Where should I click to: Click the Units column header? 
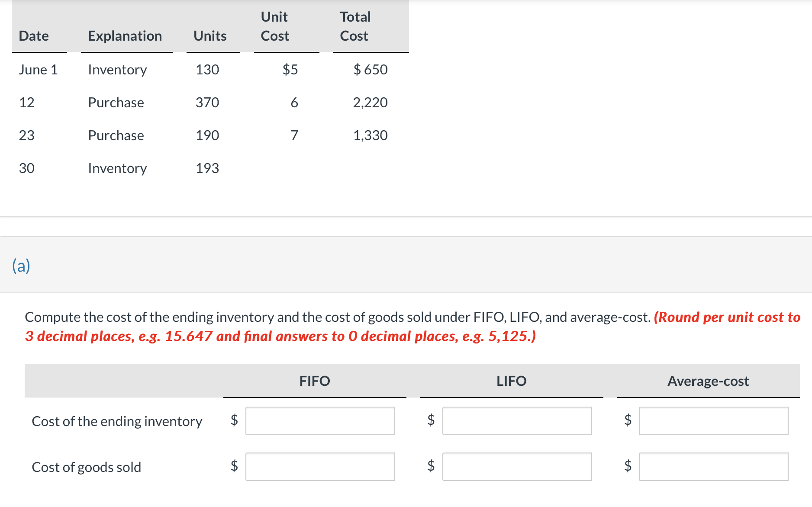[x=210, y=36]
